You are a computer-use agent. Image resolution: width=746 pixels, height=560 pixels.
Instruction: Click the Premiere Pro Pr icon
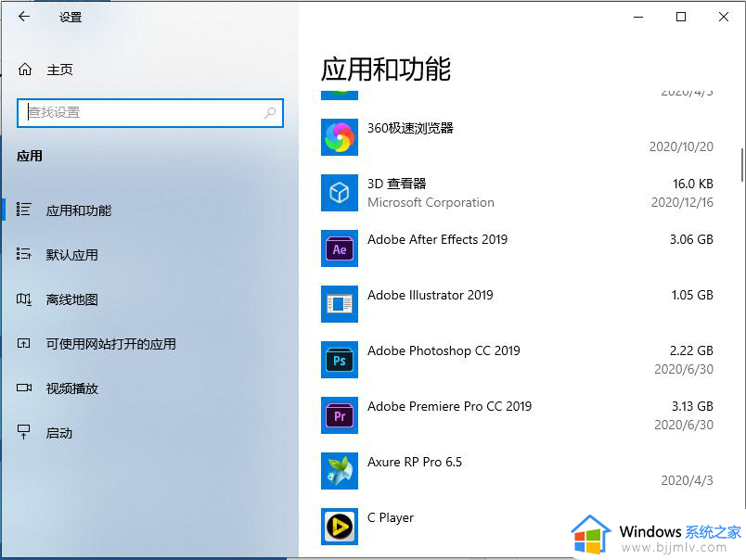(340, 415)
